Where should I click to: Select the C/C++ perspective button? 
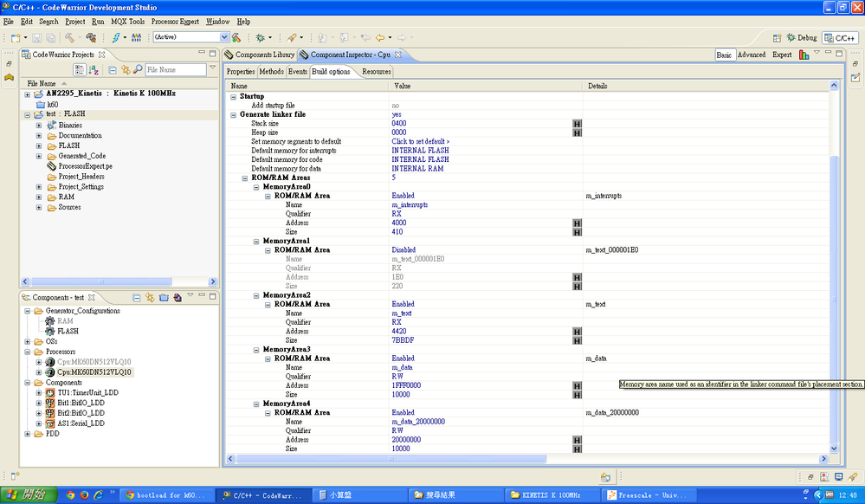(840, 37)
